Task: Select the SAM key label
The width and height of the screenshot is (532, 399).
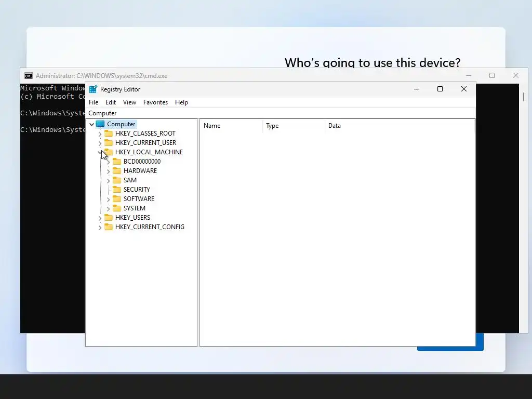Action: (130, 180)
